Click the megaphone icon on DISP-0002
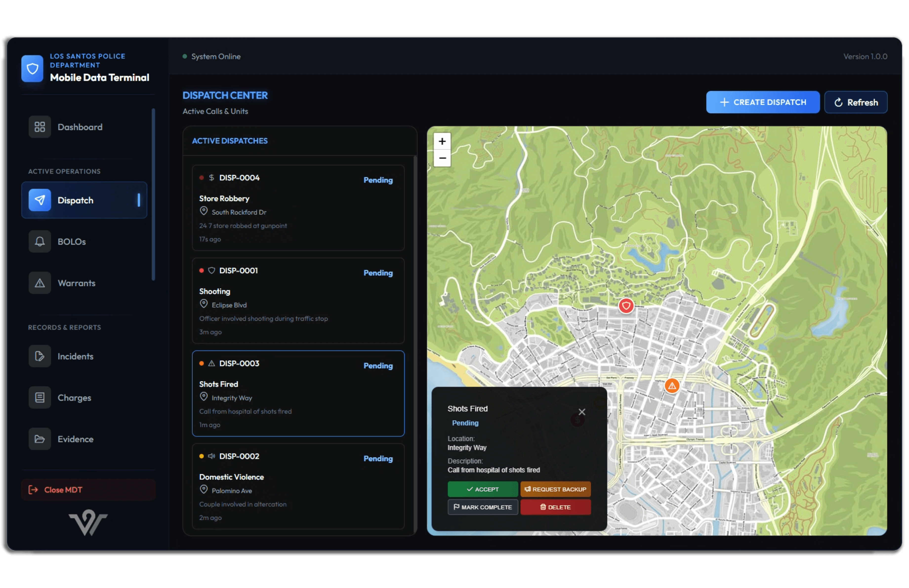 click(x=211, y=456)
